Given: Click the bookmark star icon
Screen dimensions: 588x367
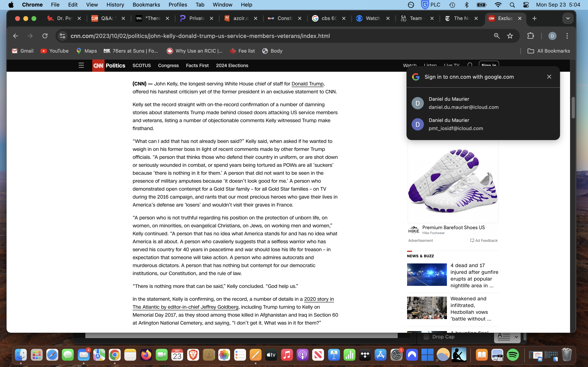Looking at the screenshot, I should (510, 36).
